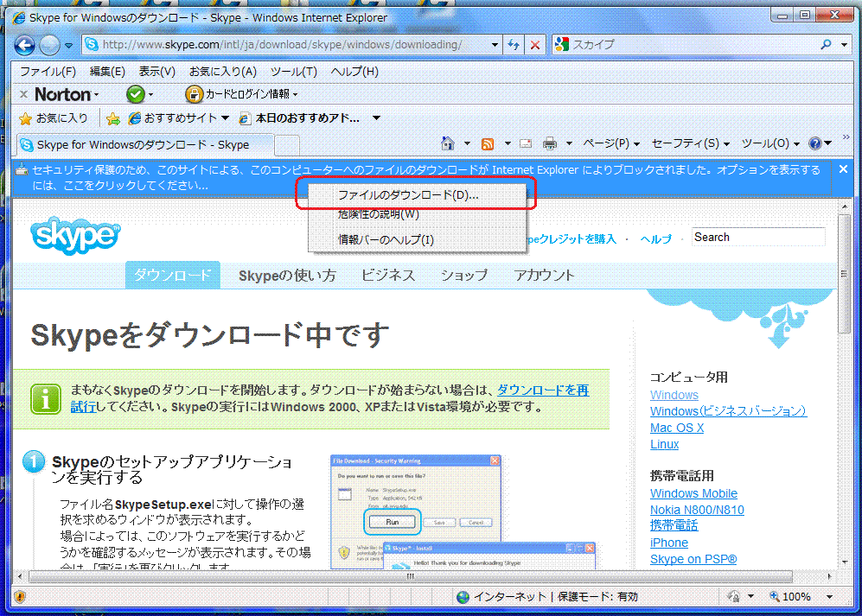This screenshot has height=616, width=862.
Task: Open search provider options dropdown arrow
Action: pos(845,45)
